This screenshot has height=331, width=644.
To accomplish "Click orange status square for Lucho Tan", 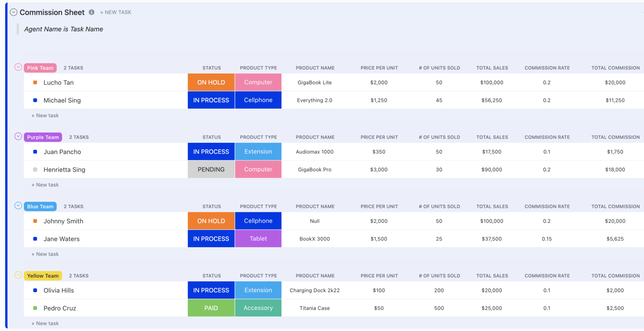I will [x=35, y=82].
